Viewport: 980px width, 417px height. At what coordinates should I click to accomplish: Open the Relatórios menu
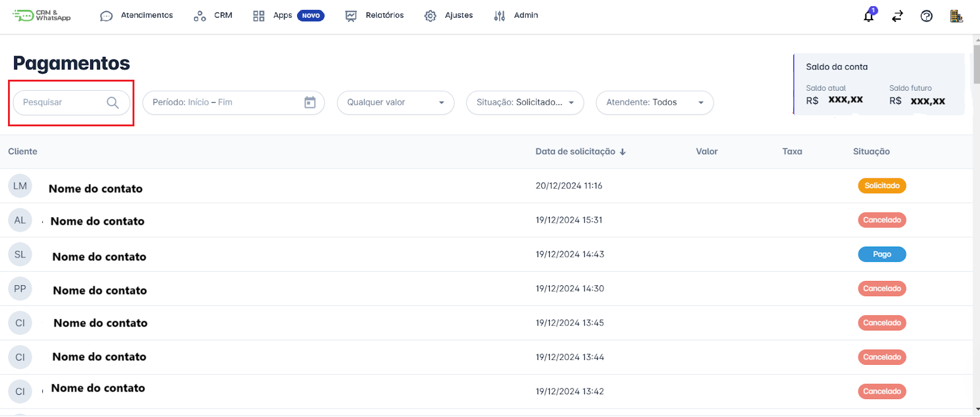coord(374,15)
